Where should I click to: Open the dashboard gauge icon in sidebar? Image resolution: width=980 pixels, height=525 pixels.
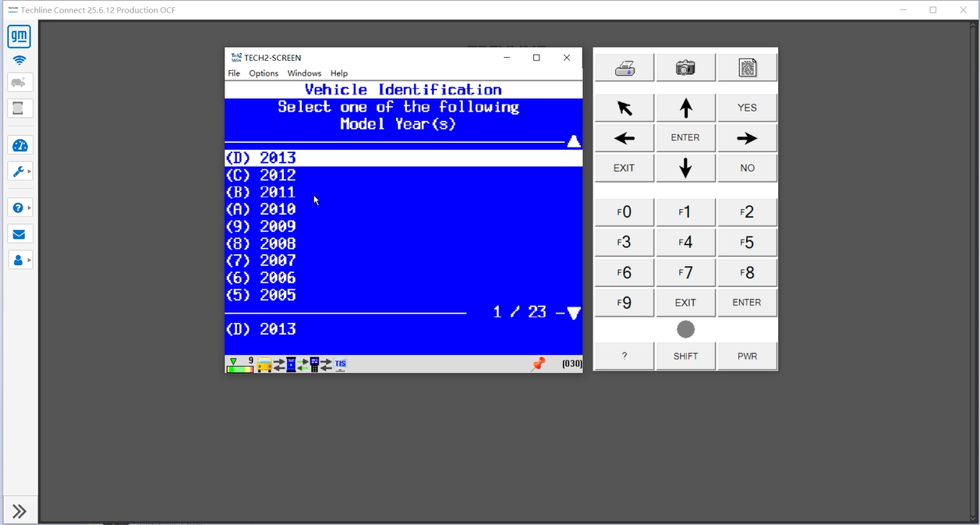pyautogui.click(x=19, y=145)
